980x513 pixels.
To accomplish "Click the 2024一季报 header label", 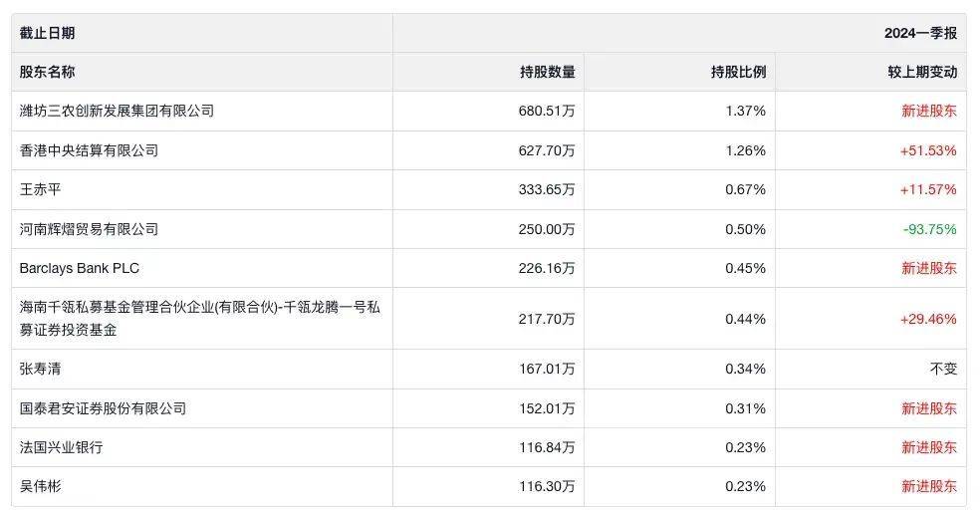I will [x=920, y=33].
